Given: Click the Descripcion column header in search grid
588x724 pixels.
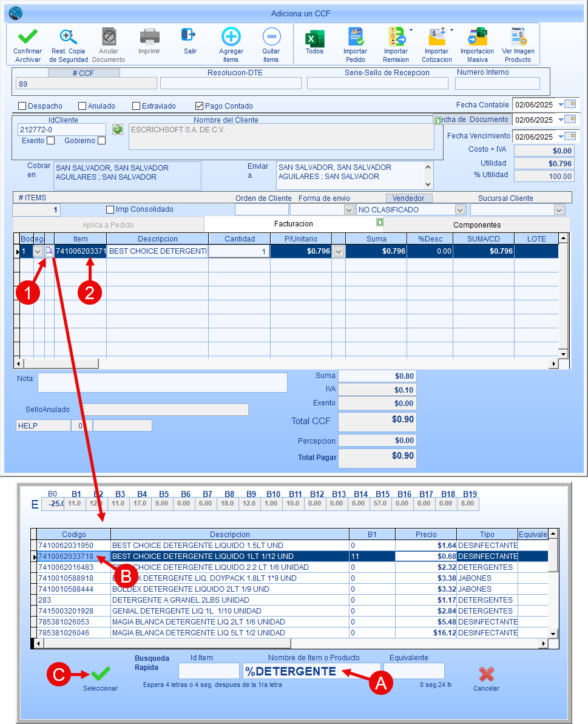Looking at the screenshot, I should tap(230, 534).
